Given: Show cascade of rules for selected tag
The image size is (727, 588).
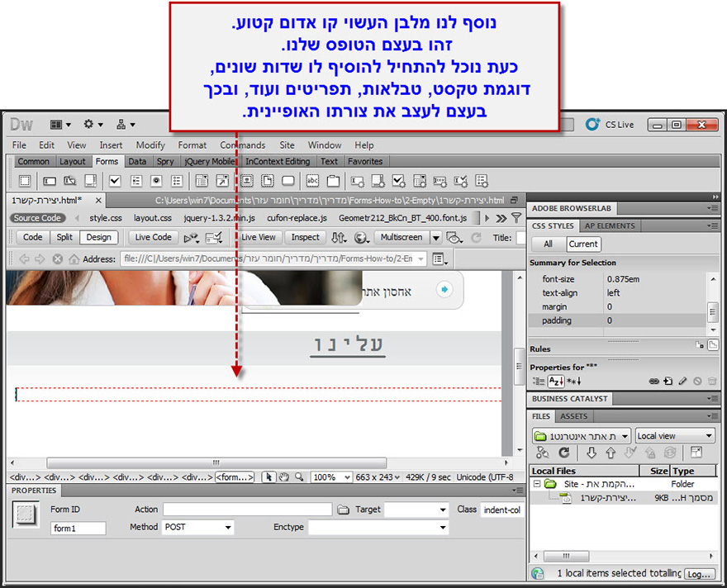Looking at the screenshot, I should point(713,344).
